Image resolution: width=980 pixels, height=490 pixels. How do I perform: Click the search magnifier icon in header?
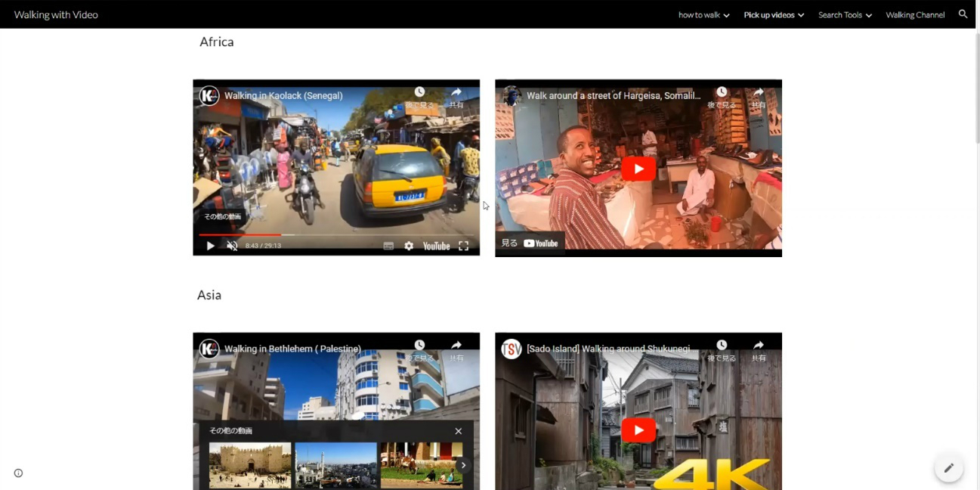tap(963, 14)
